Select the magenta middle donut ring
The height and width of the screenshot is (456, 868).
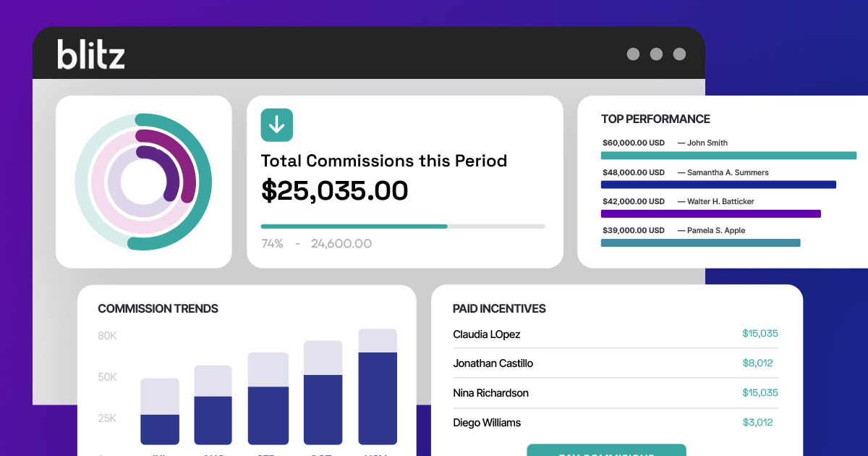190,166
